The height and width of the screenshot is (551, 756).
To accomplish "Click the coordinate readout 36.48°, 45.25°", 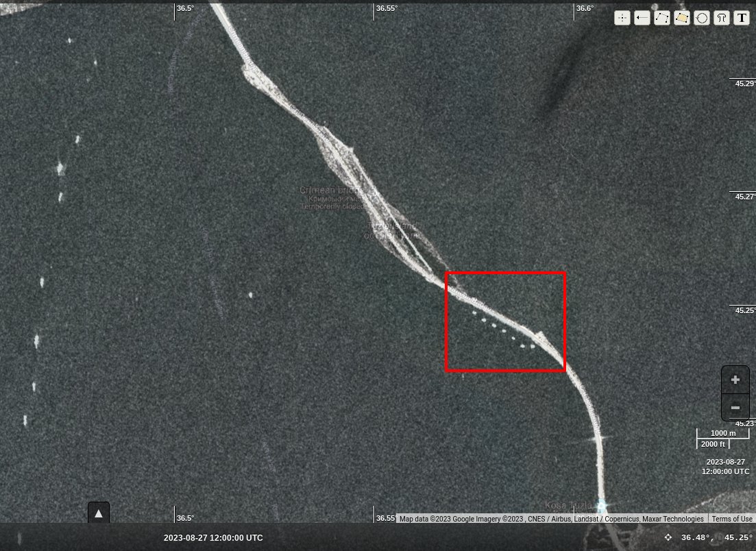I will tap(716, 537).
